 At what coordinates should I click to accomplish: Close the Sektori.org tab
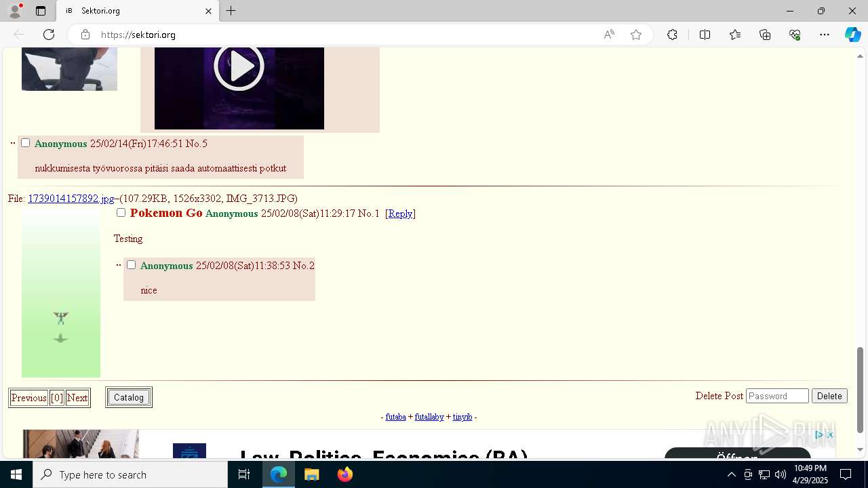(x=208, y=11)
